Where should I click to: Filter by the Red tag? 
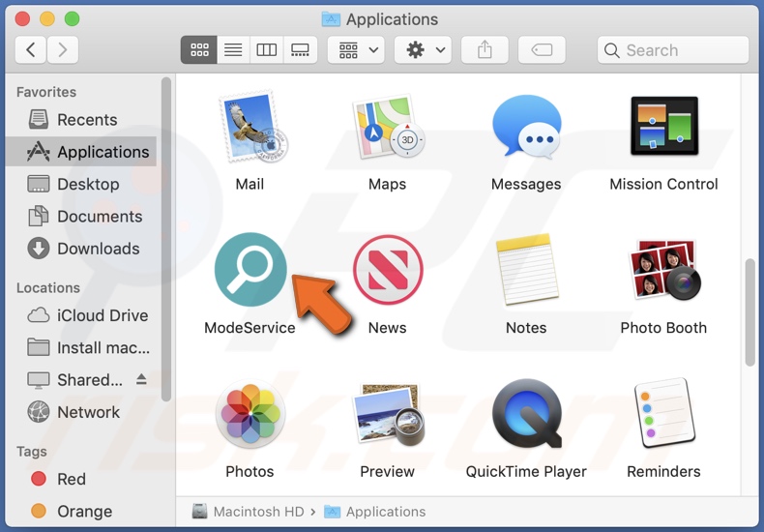(81, 479)
